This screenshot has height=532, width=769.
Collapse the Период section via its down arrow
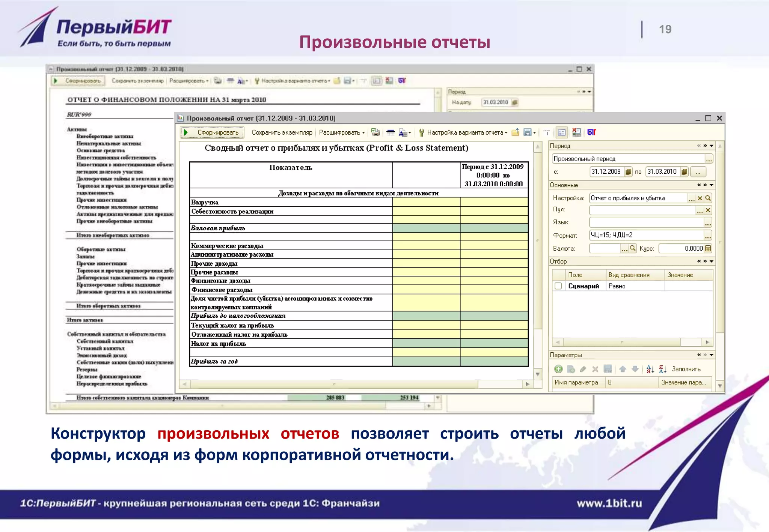coord(712,146)
